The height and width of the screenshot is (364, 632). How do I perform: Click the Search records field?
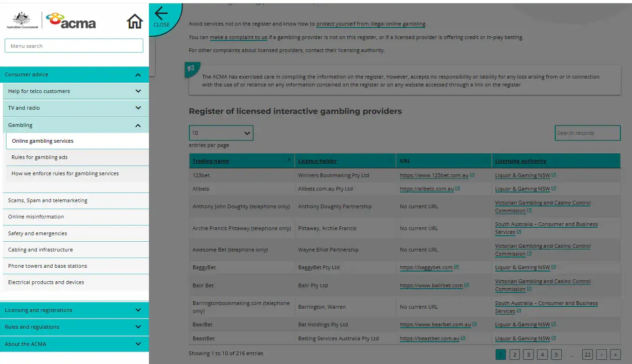tap(587, 133)
